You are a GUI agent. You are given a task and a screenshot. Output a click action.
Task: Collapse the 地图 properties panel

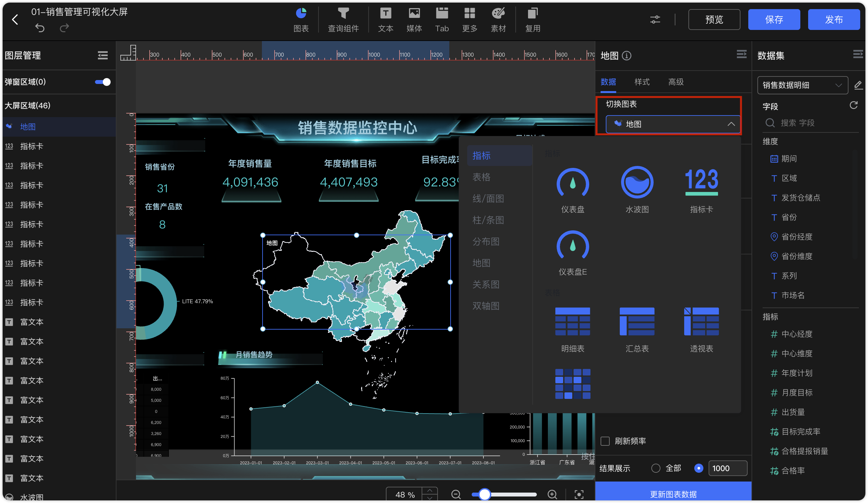click(741, 55)
